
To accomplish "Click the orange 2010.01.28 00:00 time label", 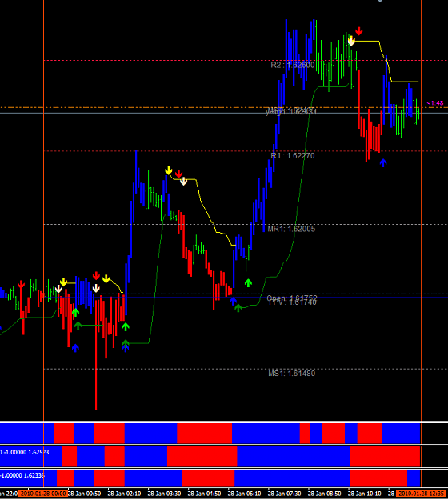I will tap(42, 494).
